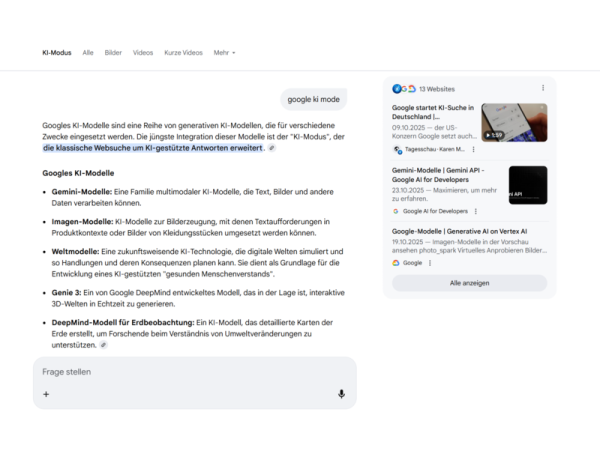Click the '23.10.2025' date snippet

(408, 190)
